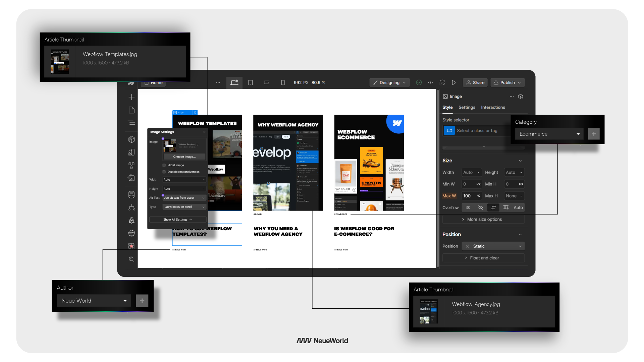Open the Pages panel icon

click(x=131, y=110)
